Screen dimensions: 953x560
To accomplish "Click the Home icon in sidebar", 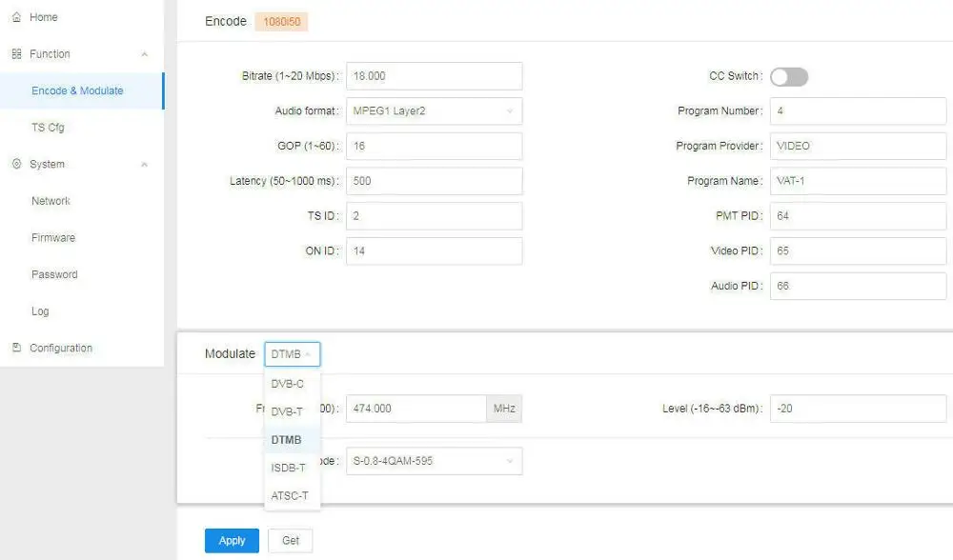I will pyautogui.click(x=16, y=17).
